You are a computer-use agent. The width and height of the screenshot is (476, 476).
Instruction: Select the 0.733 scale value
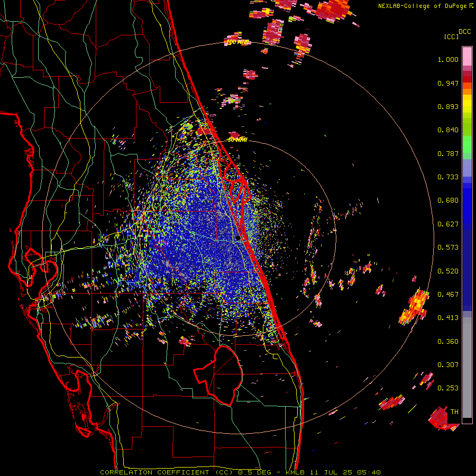click(448, 177)
